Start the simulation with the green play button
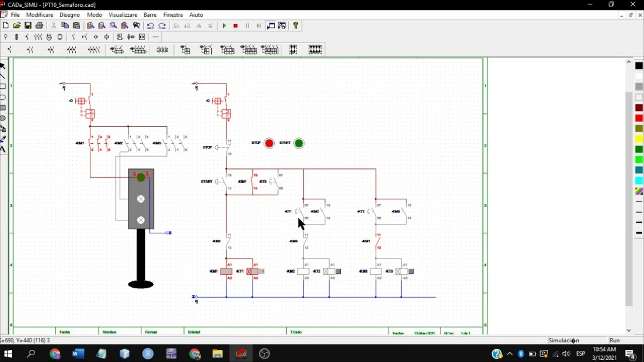The image size is (644, 362). 224,26
